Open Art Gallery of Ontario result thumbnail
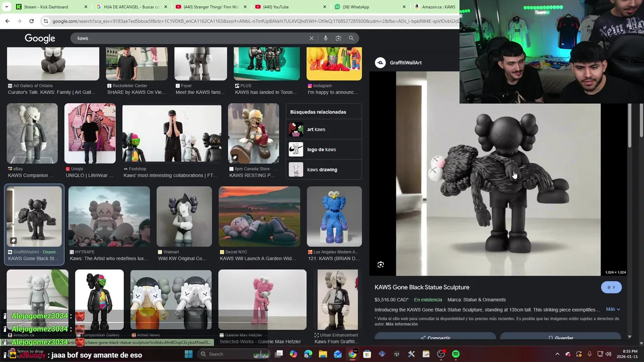The image size is (644, 362). pos(53,64)
